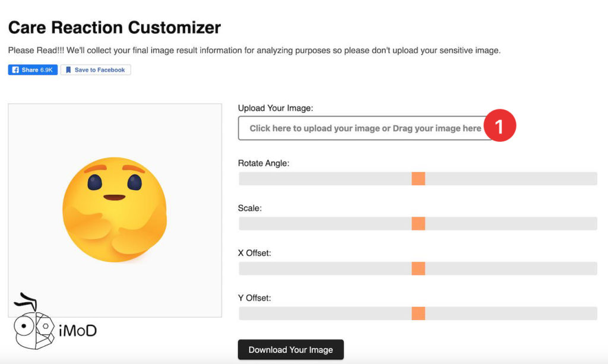Viewport: 608px width, 364px height.
Task: Click the Rotate Angle orange slider handle
Action: tap(418, 179)
